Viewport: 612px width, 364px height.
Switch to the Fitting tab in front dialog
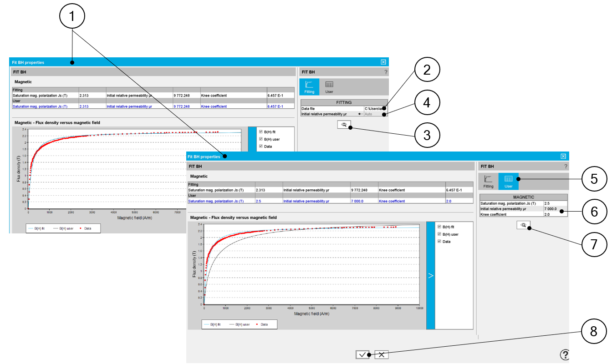pos(488,181)
